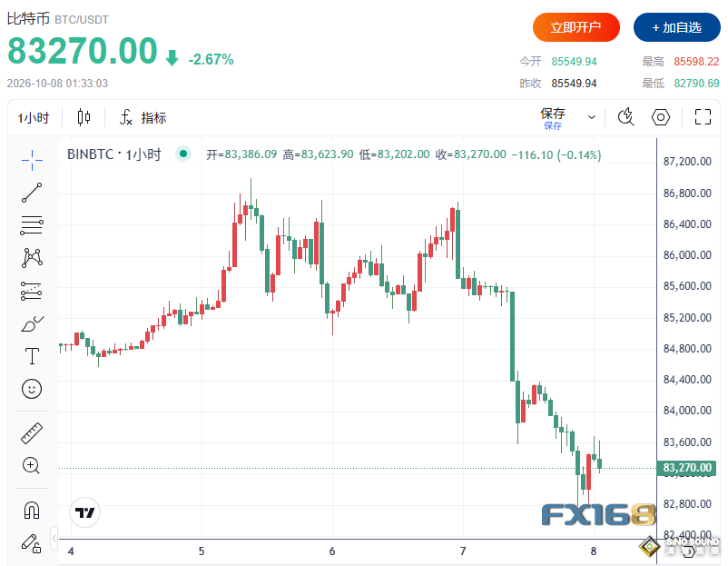Select the text annotation tool

pos(32,356)
